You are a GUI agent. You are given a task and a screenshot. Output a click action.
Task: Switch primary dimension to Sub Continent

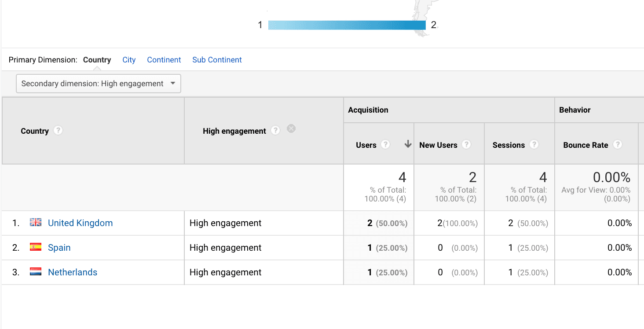[x=217, y=60]
